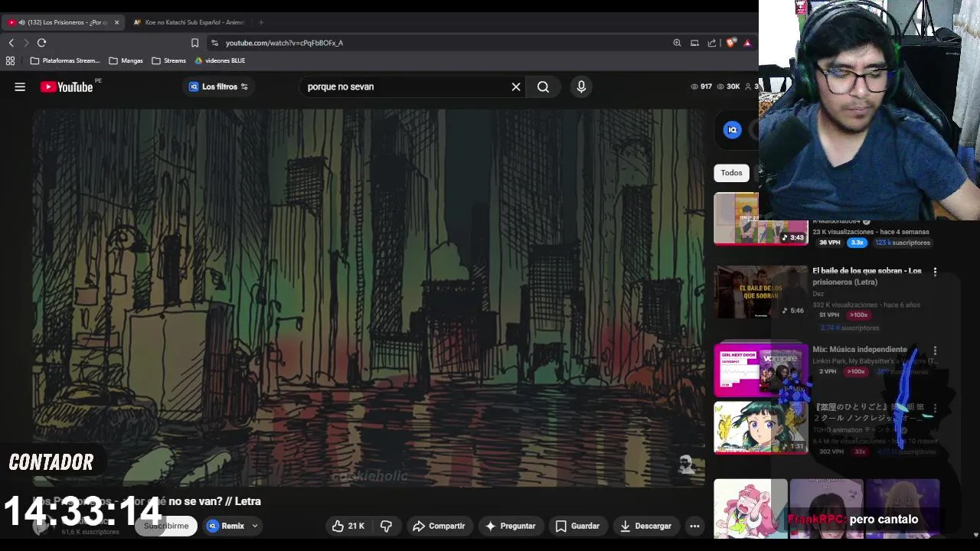Switch to Koe no Katachi Sub Español tab

[189, 22]
